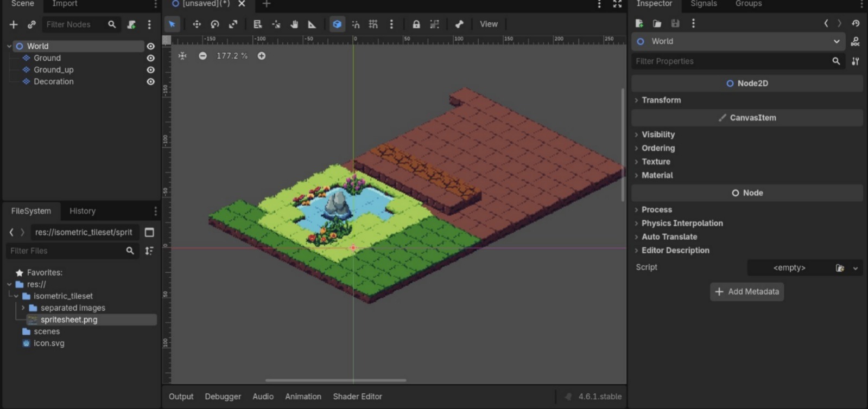The height and width of the screenshot is (409, 868).
Task: Sort files in FileSystem dock
Action: click(149, 251)
